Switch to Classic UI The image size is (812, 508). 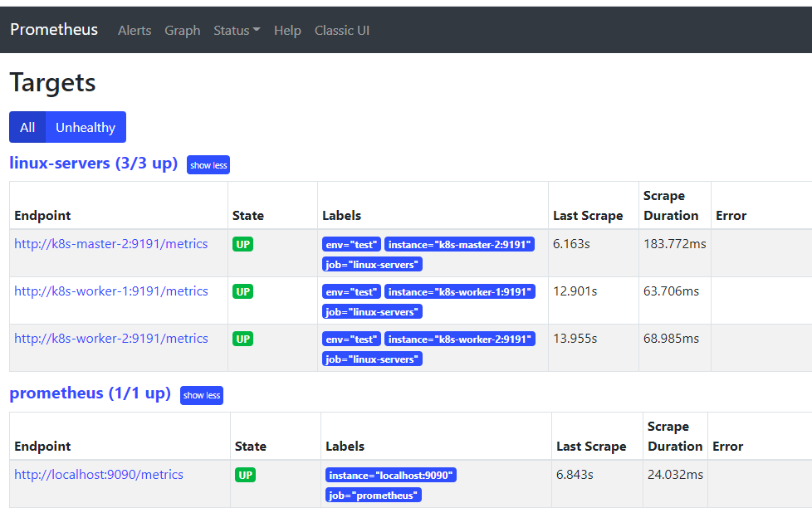tap(342, 31)
